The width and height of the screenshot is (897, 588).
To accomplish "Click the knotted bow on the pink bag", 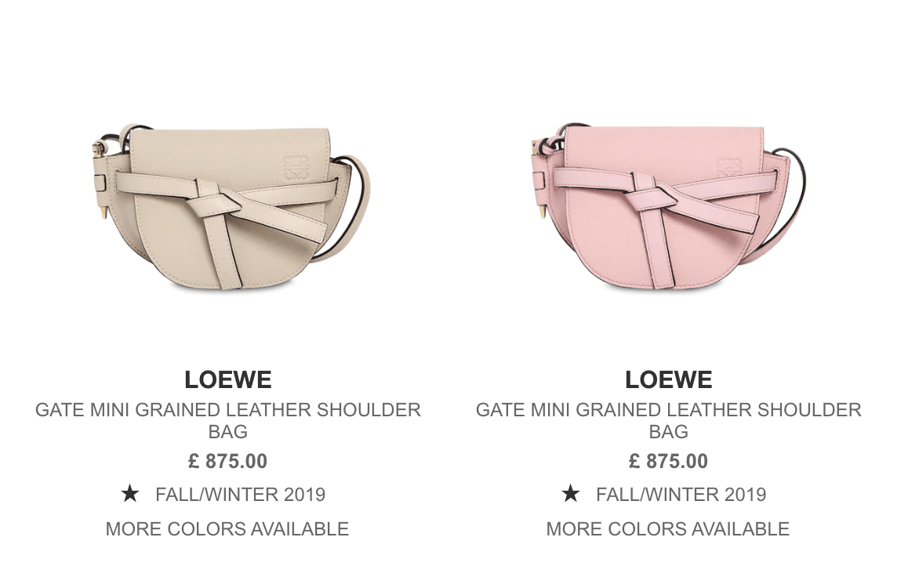I will coord(652,194).
